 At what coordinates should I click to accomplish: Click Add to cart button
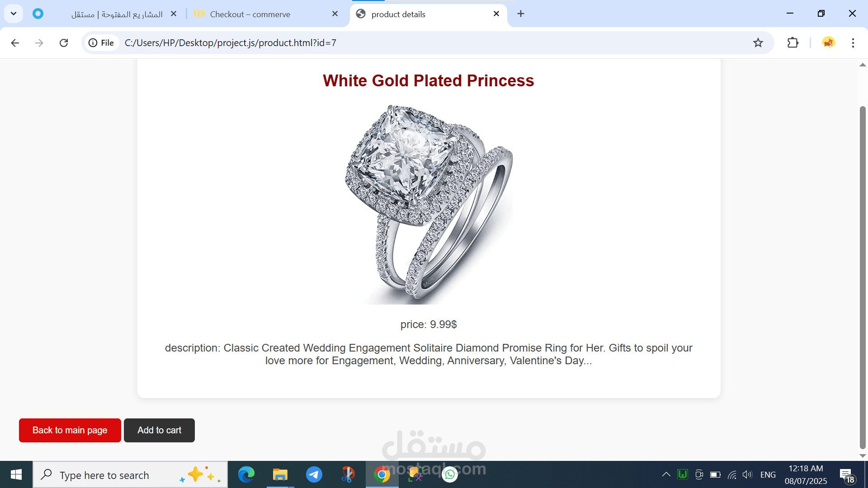coord(159,430)
